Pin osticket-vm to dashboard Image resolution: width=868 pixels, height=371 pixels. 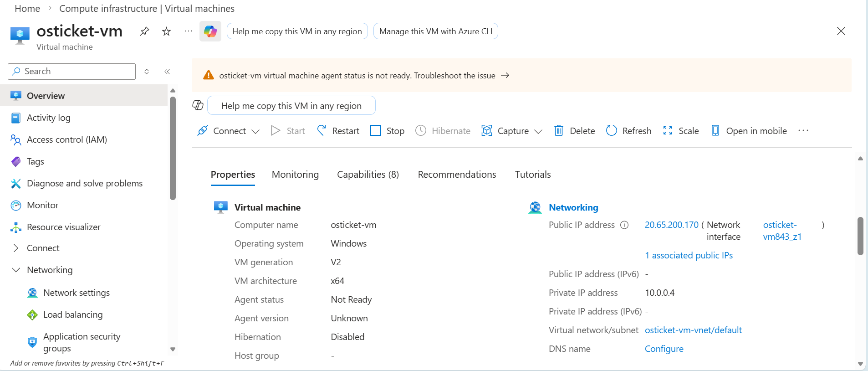coord(144,31)
